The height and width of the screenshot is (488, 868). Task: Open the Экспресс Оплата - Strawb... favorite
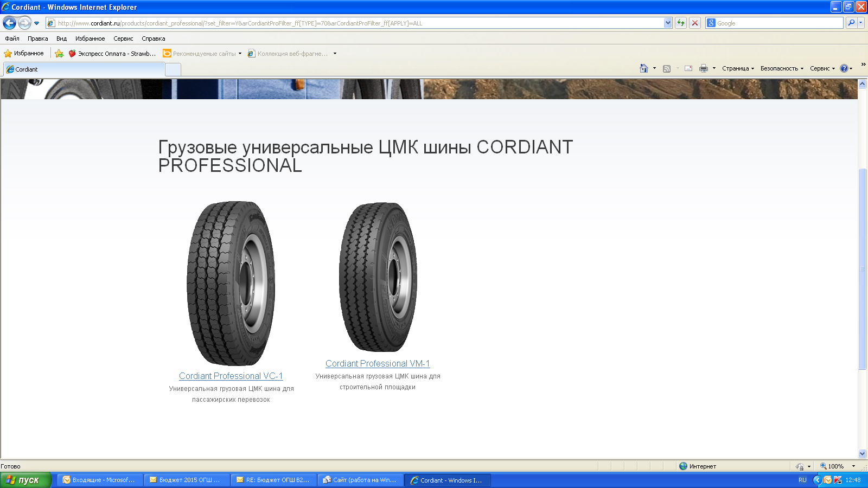point(112,53)
